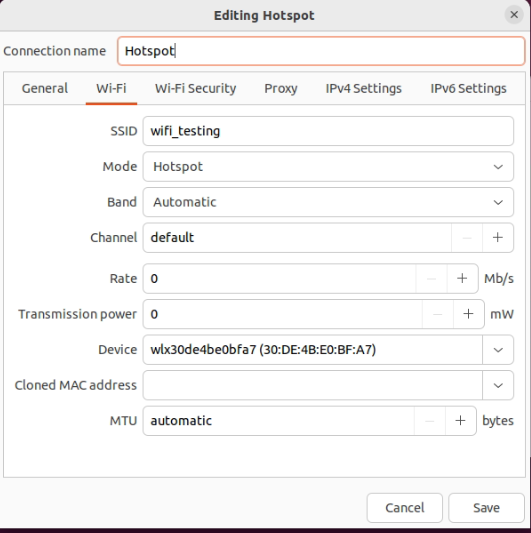The image size is (531, 533).
Task: Expand the Cloned MAC address dropdown arrow
Action: click(x=498, y=385)
